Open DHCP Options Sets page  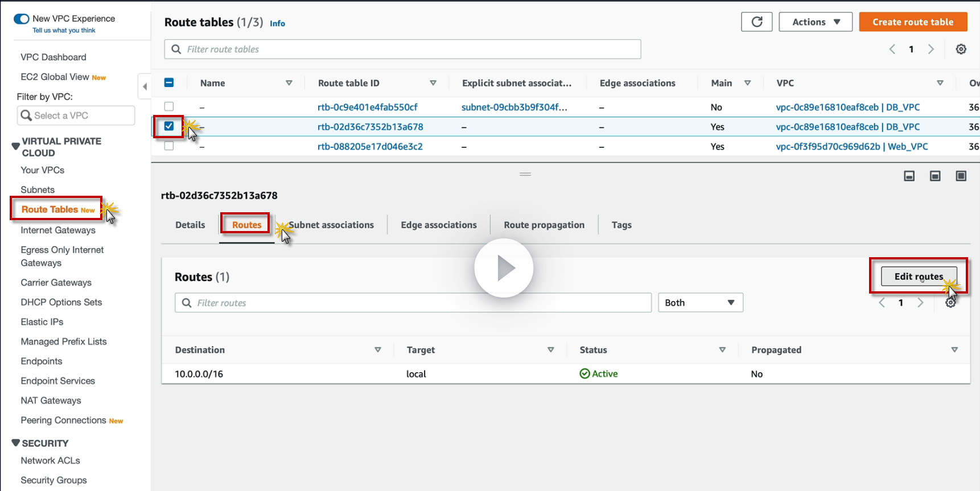(x=61, y=302)
